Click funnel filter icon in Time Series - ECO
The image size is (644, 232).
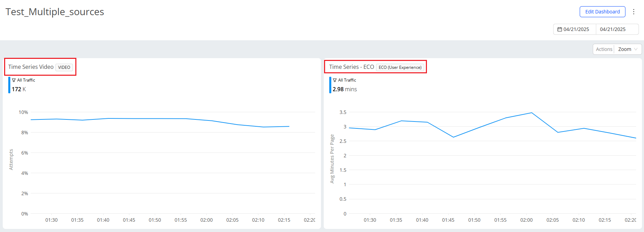(335, 80)
